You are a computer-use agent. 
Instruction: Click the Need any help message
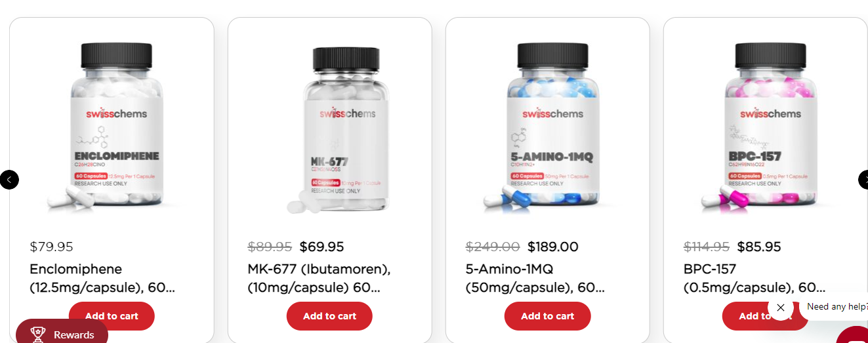point(837,306)
